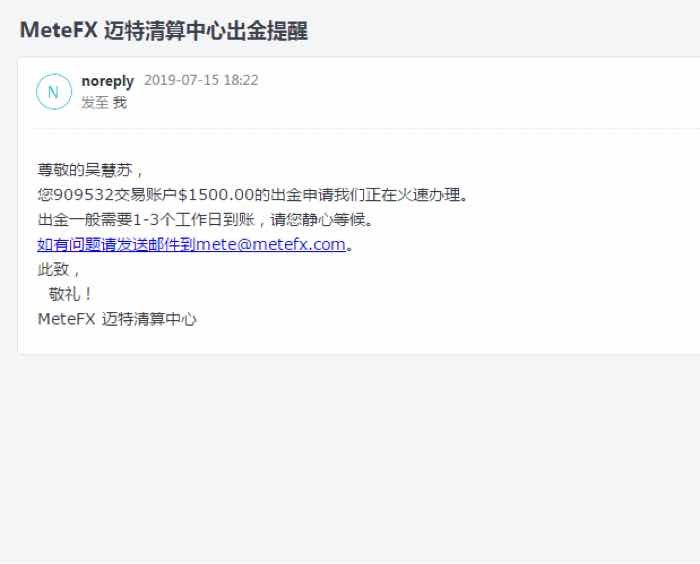Click the 敬礼！ line

click(70, 294)
